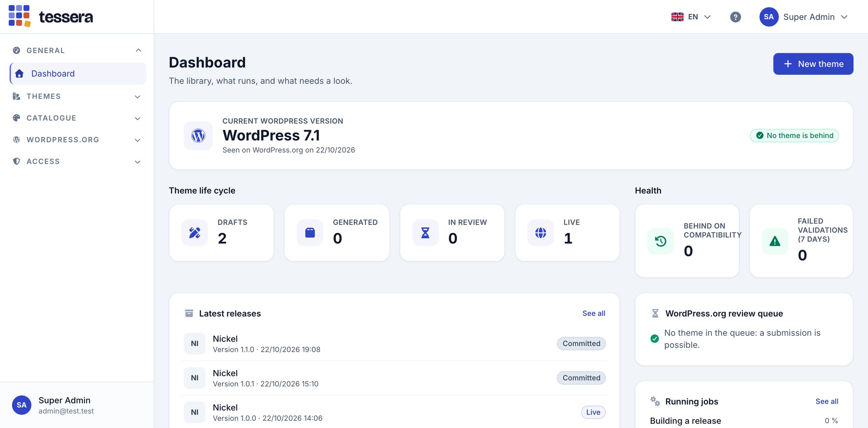
Task: Open the help question mark icon
Action: point(735,17)
